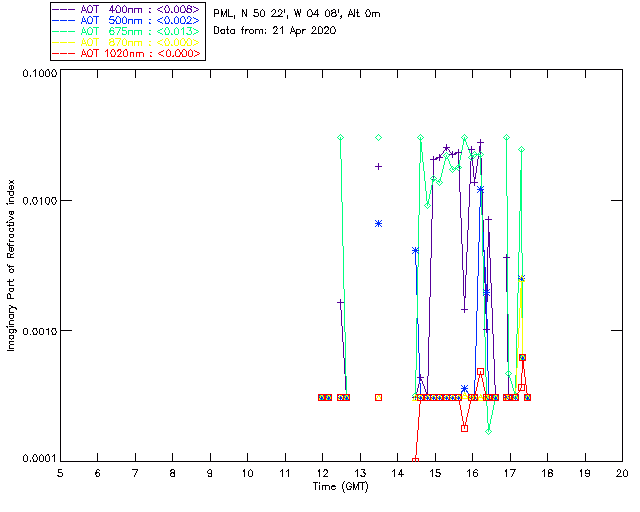Click the x-axis tick label 15
Viewport: 640px width, 512px height.
tap(435, 473)
